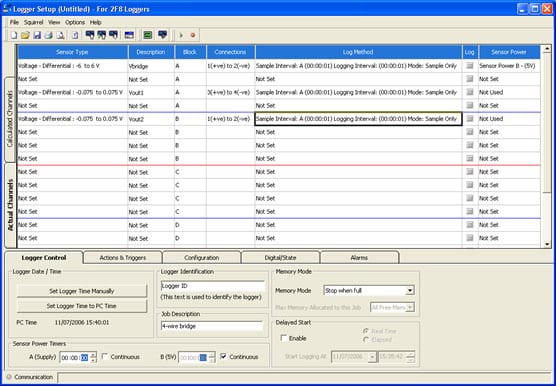556x386 pixels.
Task: Create a new logger setup file
Action: pyautogui.click(x=13, y=35)
